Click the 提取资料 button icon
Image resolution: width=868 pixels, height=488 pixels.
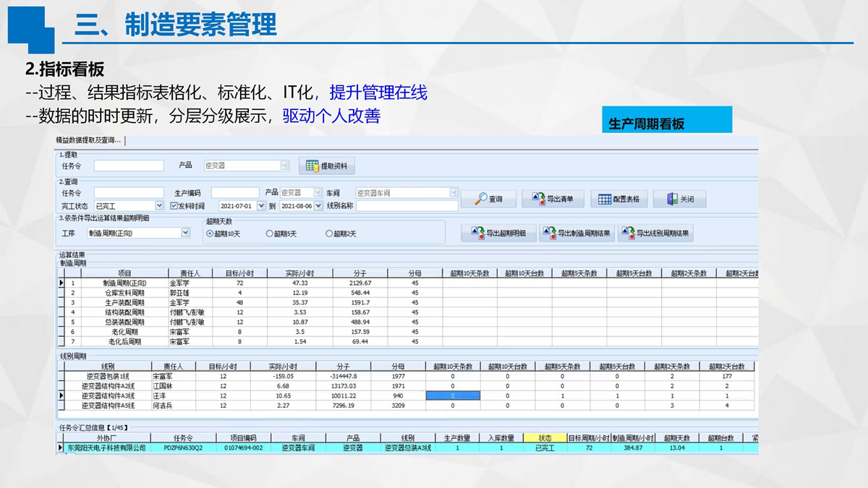312,166
